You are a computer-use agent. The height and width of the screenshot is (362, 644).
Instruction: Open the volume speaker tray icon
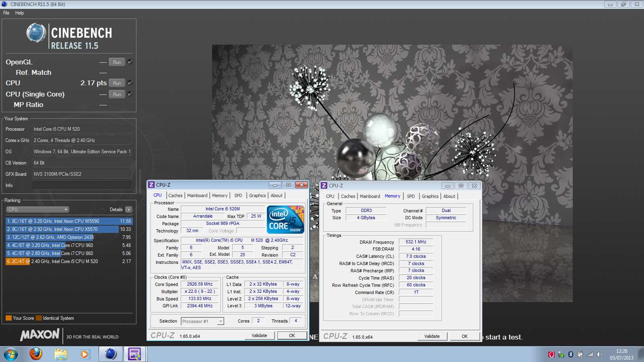point(600,354)
